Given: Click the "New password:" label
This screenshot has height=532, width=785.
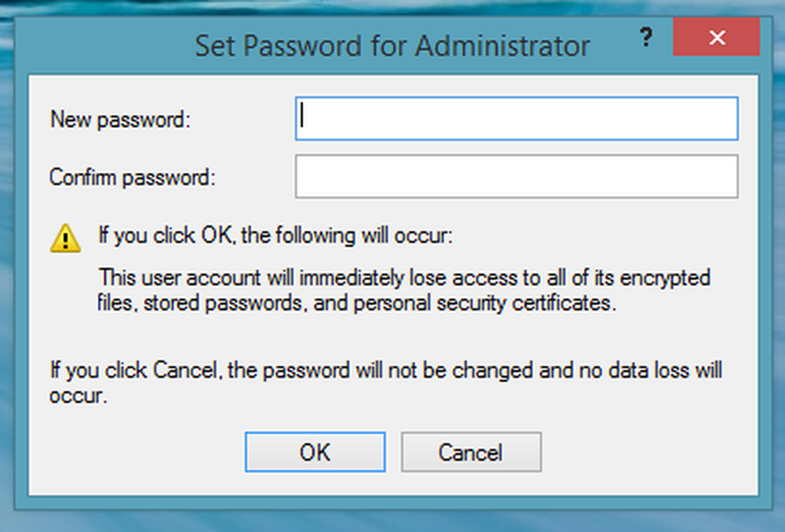Looking at the screenshot, I should (121, 119).
